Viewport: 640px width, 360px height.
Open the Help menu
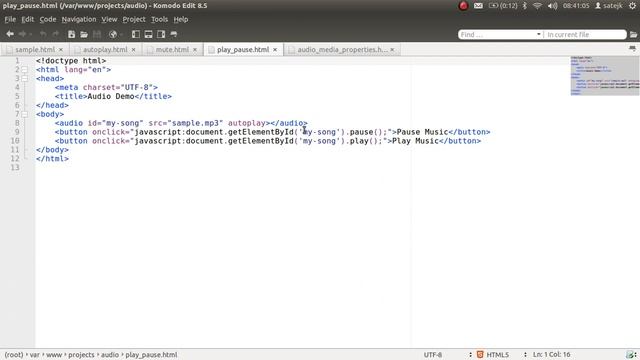point(181,19)
